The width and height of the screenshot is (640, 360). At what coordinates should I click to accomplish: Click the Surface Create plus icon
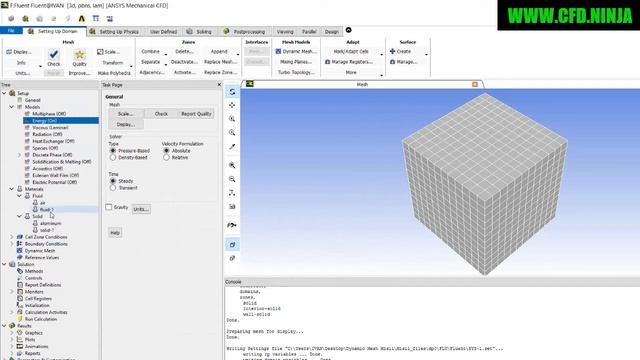coord(392,51)
